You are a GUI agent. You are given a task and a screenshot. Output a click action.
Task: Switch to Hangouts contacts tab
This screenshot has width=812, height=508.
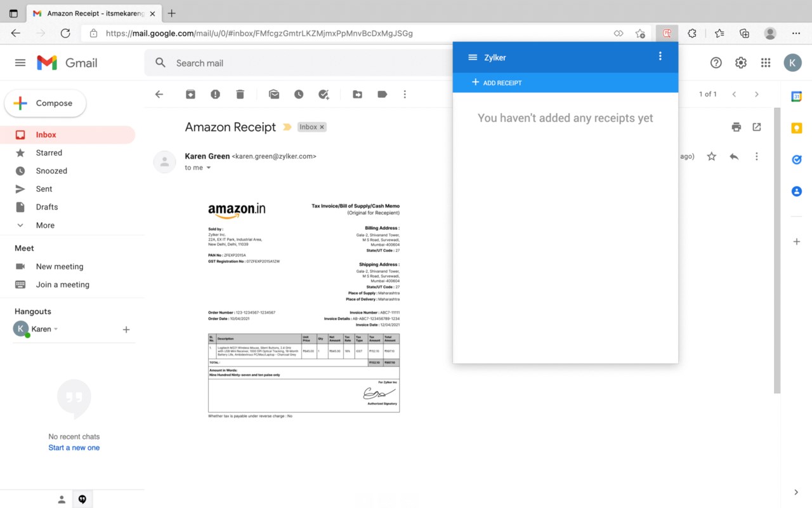(x=62, y=500)
